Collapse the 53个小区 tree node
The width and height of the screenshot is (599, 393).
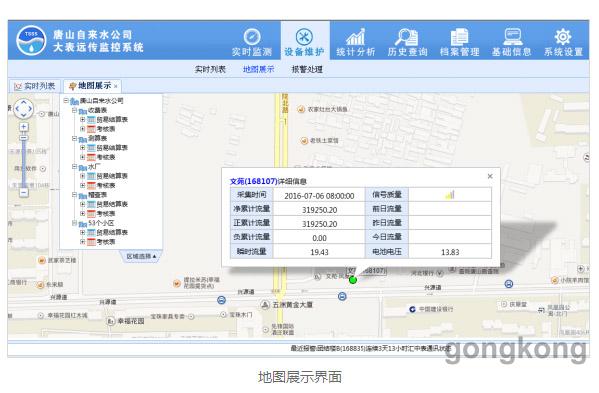pyautogui.click(x=75, y=223)
